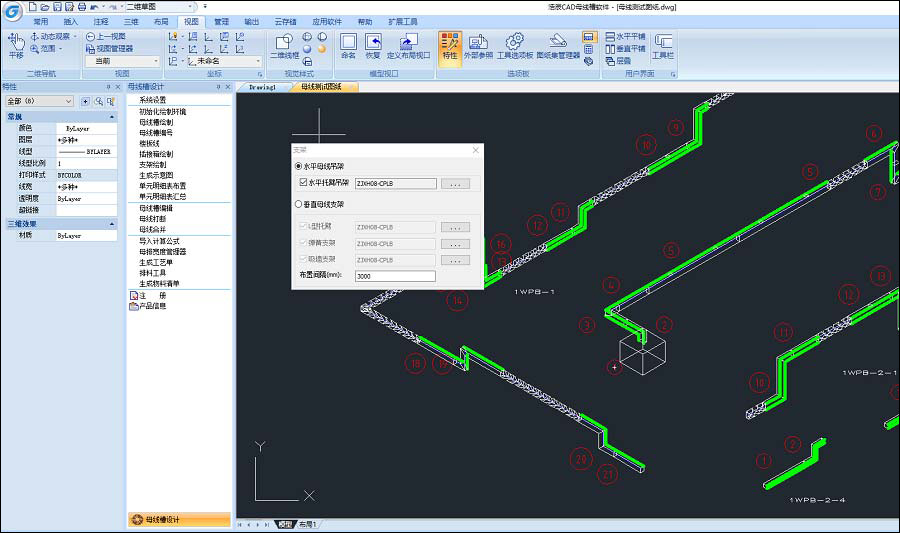The height and width of the screenshot is (533, 900).
Task: Click the 母线槽设计 orange bottom button
Action: pyautogui.click(x=179, y=520)
